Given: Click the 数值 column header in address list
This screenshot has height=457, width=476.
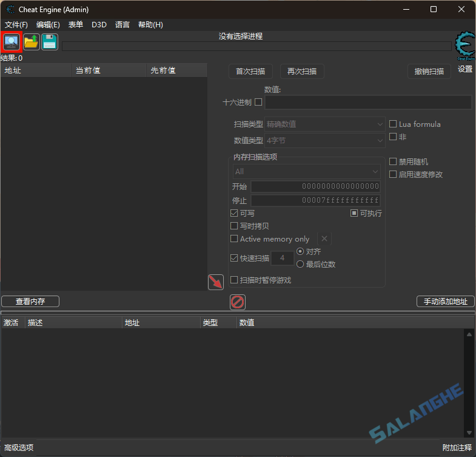Looking at the screenshot, I should 355,323.
